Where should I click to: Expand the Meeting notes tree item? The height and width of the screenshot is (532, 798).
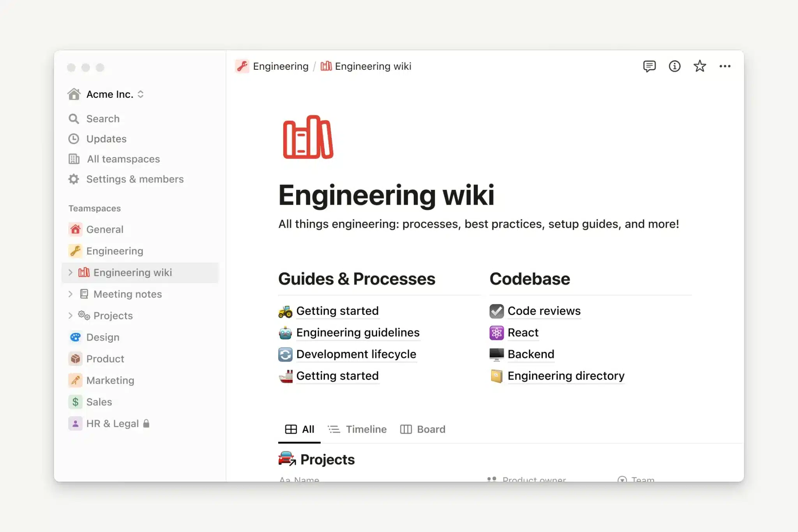pos(71,294)
